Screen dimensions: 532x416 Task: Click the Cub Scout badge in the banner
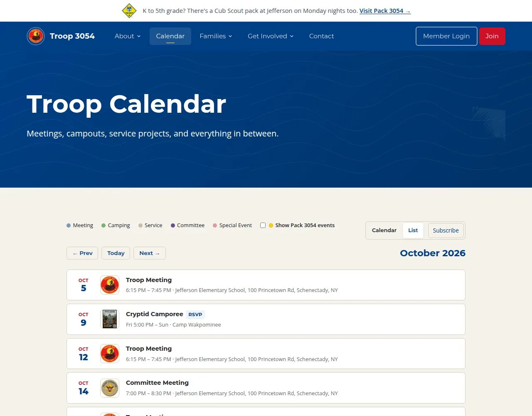click(x=129, y=11)
